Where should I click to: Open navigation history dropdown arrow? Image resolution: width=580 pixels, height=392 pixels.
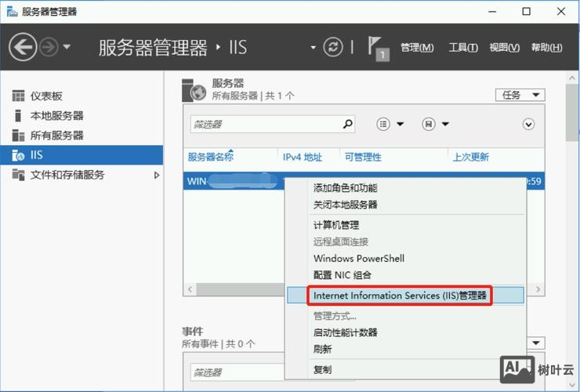pyautogui.click(x=67, y=47)
